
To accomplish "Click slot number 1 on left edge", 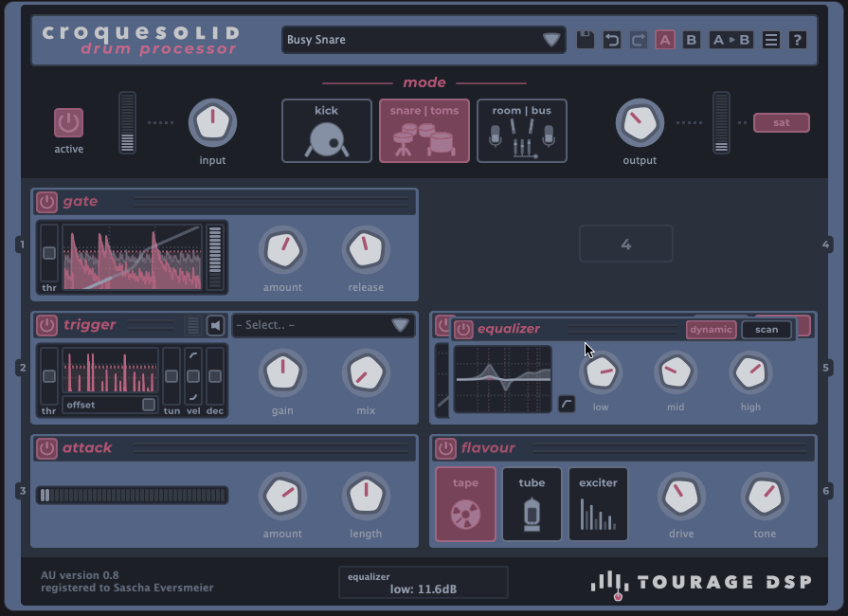I will [x=22, y=245].
